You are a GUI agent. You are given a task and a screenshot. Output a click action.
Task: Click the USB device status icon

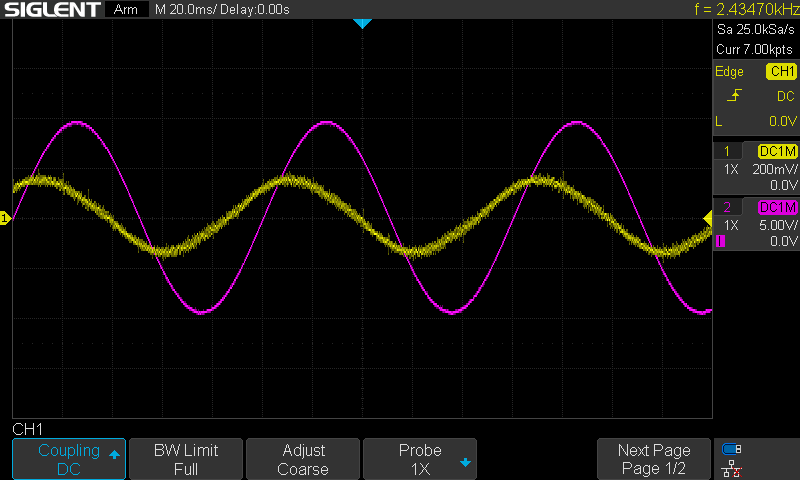tap(732, 449)
